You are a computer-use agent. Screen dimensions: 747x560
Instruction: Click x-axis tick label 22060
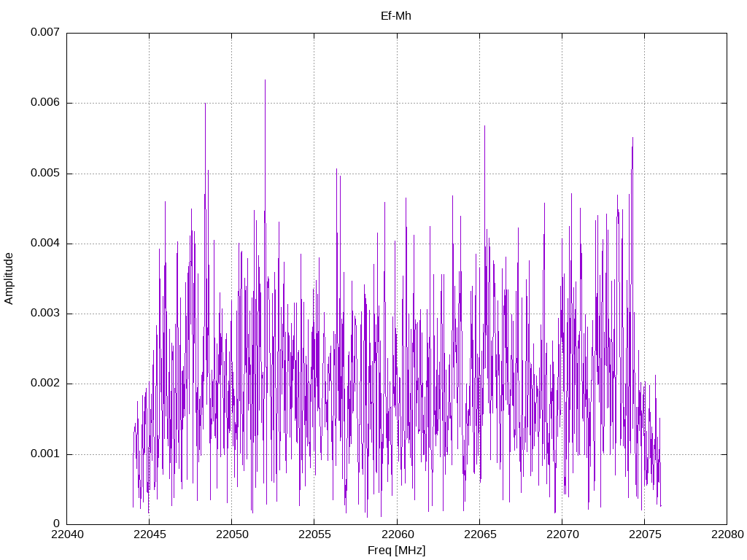click(x=397, y=534)
